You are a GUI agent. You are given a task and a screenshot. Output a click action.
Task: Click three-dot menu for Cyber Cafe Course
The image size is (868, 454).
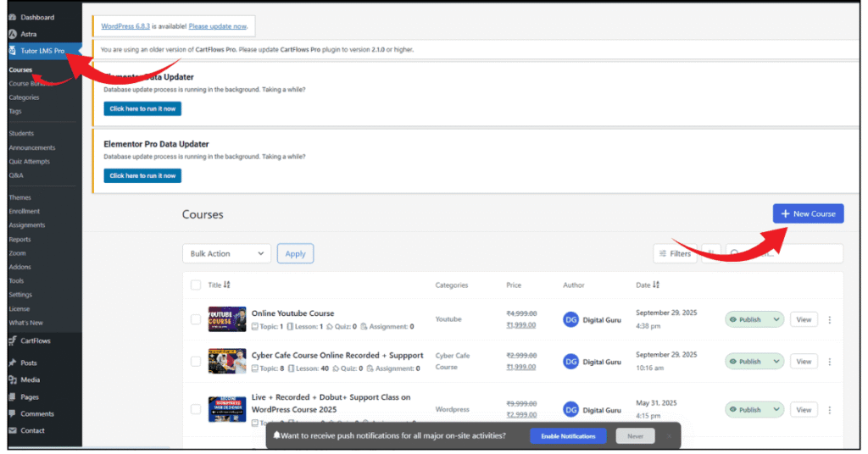pyautogui.click(x=829, y=362)
